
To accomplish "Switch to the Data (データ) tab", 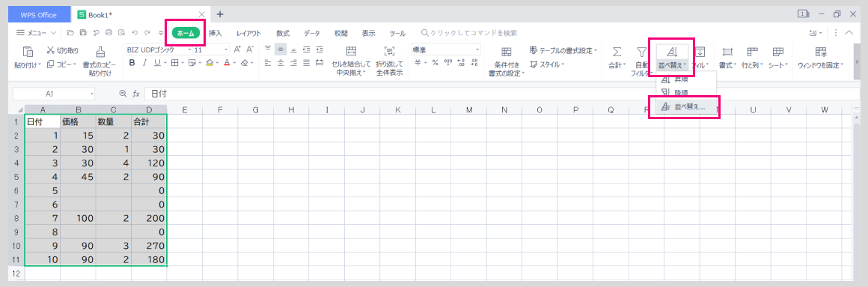I will pos(312,33).
